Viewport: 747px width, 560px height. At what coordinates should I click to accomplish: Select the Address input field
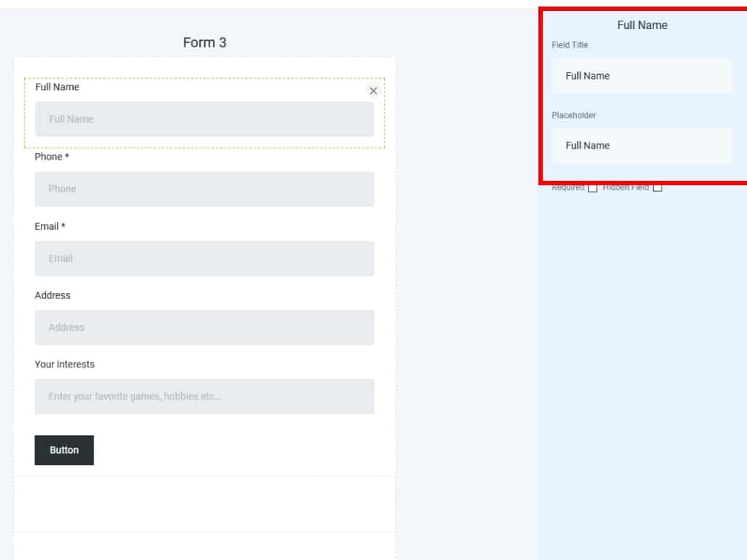pyautogui.click(x=204, y=327)
